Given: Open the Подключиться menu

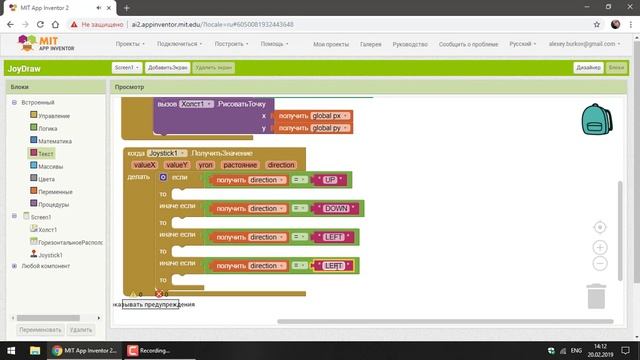Looking at the screenshot, I should [x=180, y=44].
